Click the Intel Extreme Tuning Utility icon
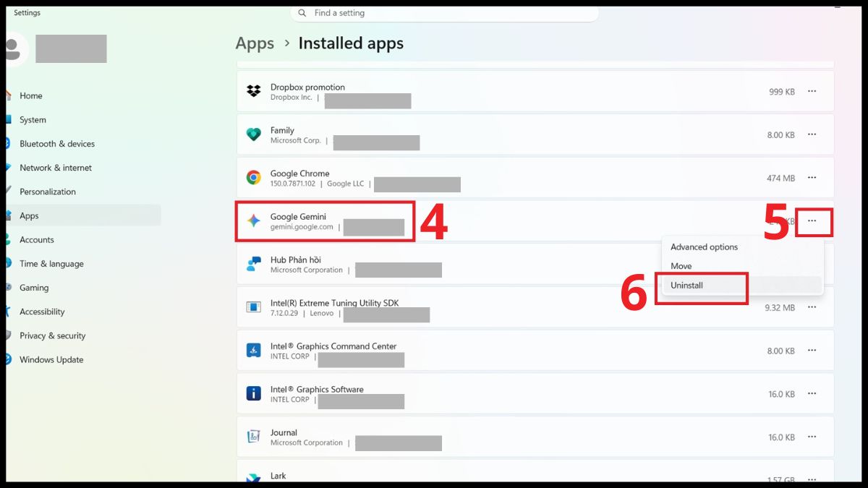The height and width of the screenshot is (488, 868). [253, 307]
